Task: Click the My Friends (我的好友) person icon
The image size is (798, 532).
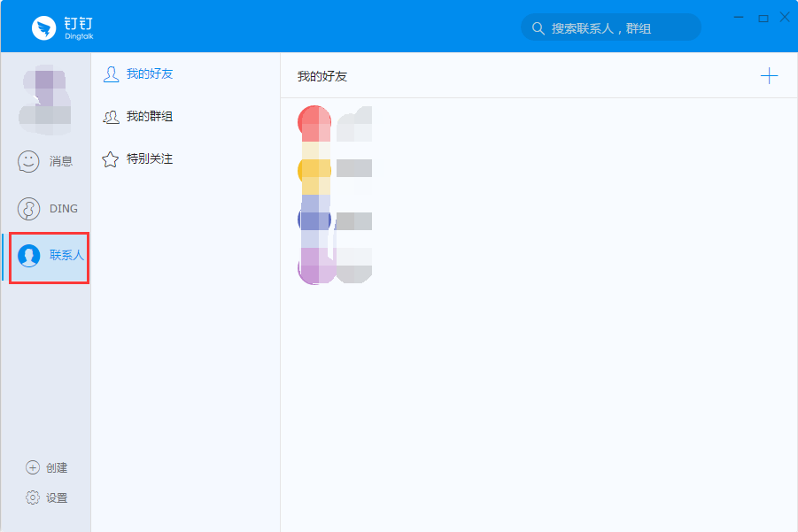Action: click(x=111, y=73)
